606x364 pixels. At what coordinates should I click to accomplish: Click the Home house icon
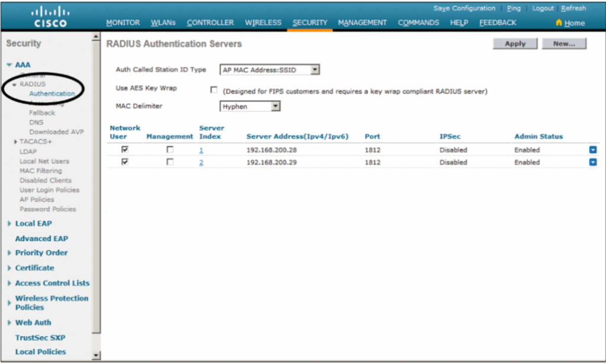pyautogui.click(x=559, y=22)
